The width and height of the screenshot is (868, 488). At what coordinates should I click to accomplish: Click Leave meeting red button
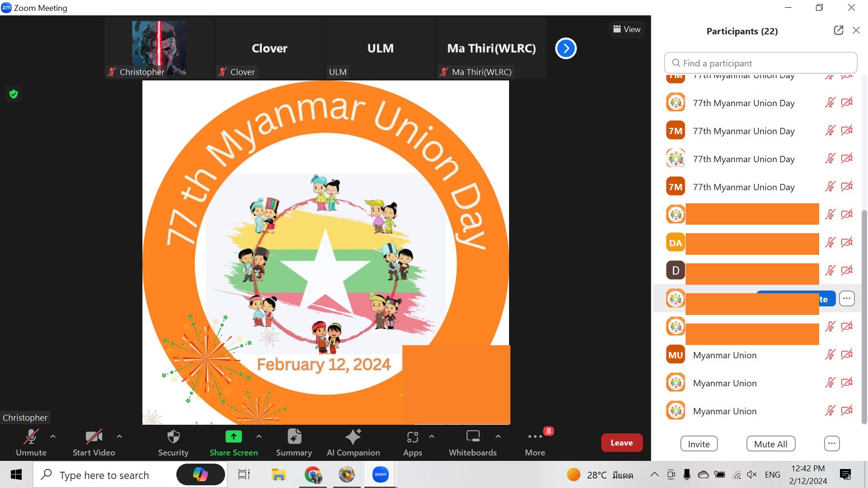point(622,442)
